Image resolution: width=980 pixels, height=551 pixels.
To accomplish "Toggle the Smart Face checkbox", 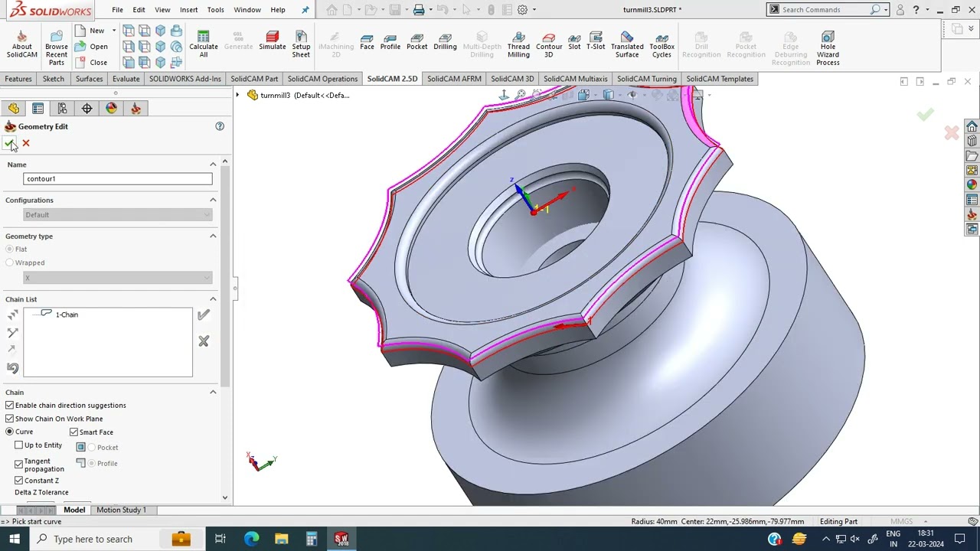I will (73, 432).
